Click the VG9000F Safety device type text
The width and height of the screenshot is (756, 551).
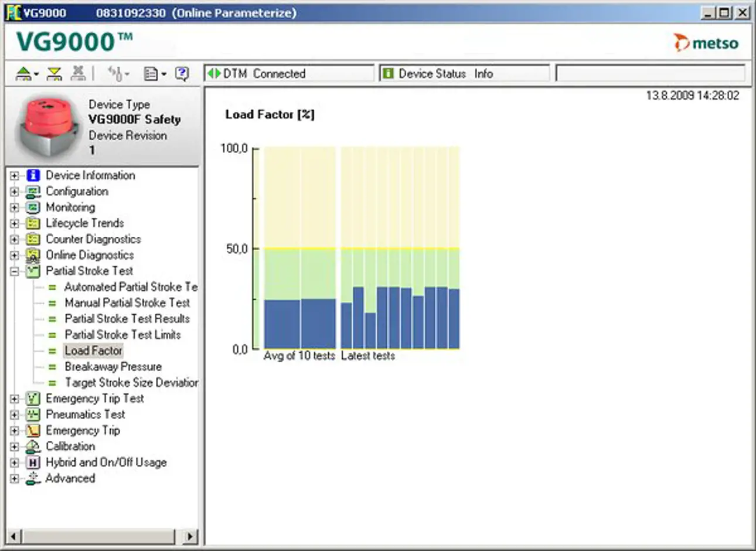(134, 120)
